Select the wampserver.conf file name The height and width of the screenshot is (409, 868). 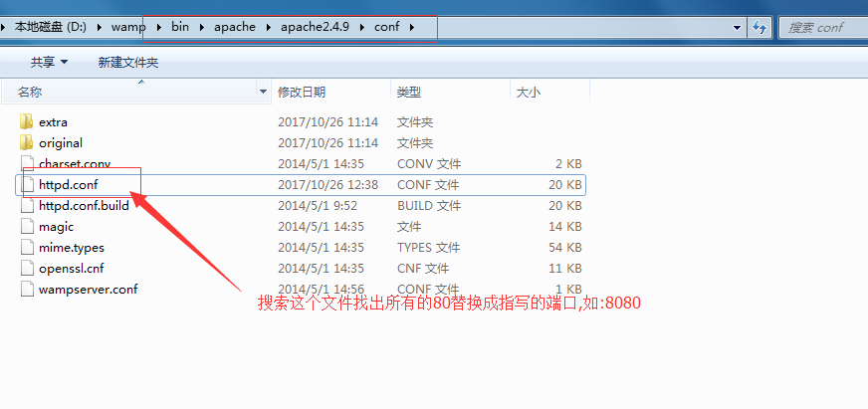pyautogui.click(x=89, y=290)
